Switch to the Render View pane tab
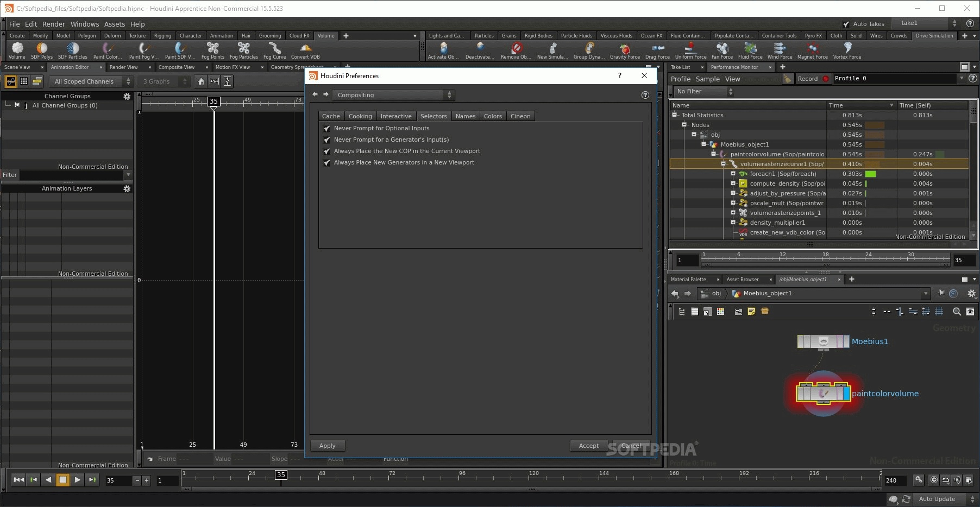This screenshot has height=507, width=980. coord(123,67)
